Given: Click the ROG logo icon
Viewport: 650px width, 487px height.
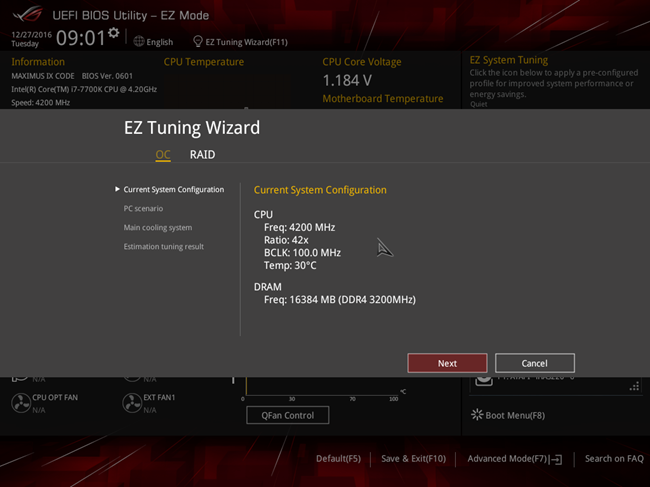Looking at the screenshot, I should tap(28, 15).
